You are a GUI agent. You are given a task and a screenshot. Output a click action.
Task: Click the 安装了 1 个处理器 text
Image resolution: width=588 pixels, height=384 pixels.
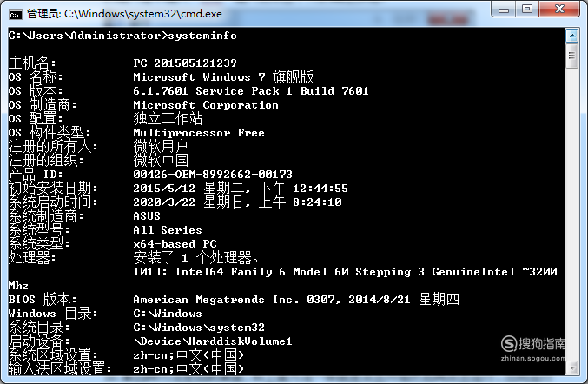pyautogui.click(x=195, y=258)
